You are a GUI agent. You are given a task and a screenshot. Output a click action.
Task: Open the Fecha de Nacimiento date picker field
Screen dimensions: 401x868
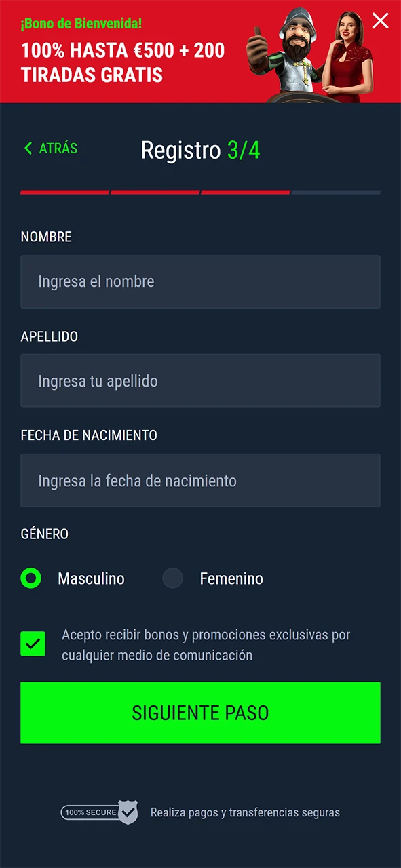click(200, 480)
